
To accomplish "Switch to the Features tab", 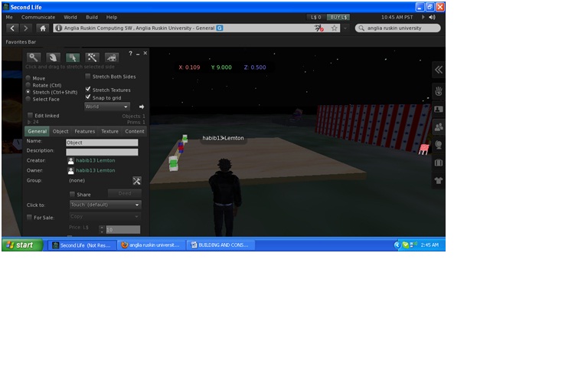I will point(85,131).
